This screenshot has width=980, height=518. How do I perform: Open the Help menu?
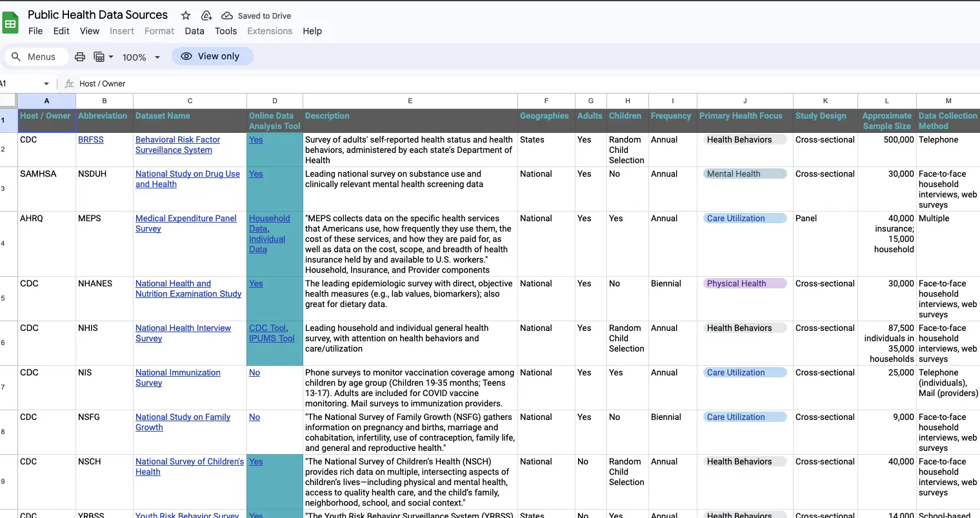[312, 31]
